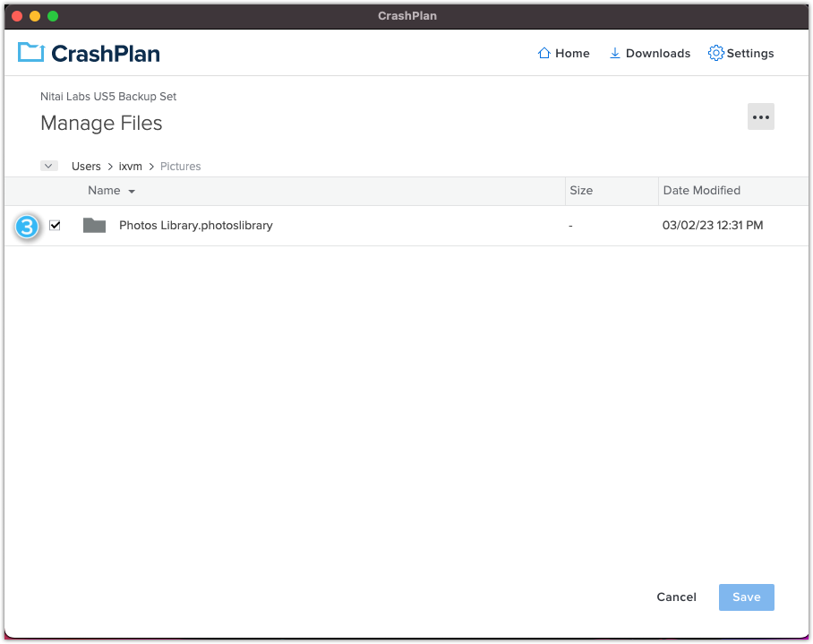Screen dimensions: 813x644
Task: Click the Date Modified column header
Action: [x=701, y=191]
